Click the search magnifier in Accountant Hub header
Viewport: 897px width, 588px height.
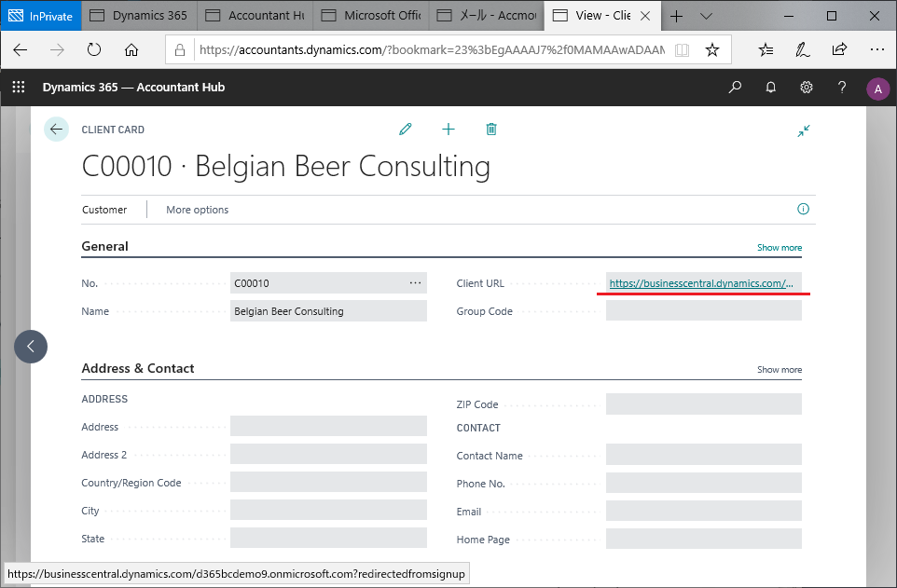coord(735,87)
